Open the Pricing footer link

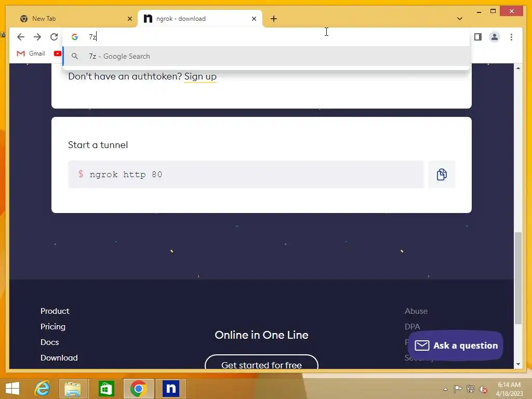[53, 327]
